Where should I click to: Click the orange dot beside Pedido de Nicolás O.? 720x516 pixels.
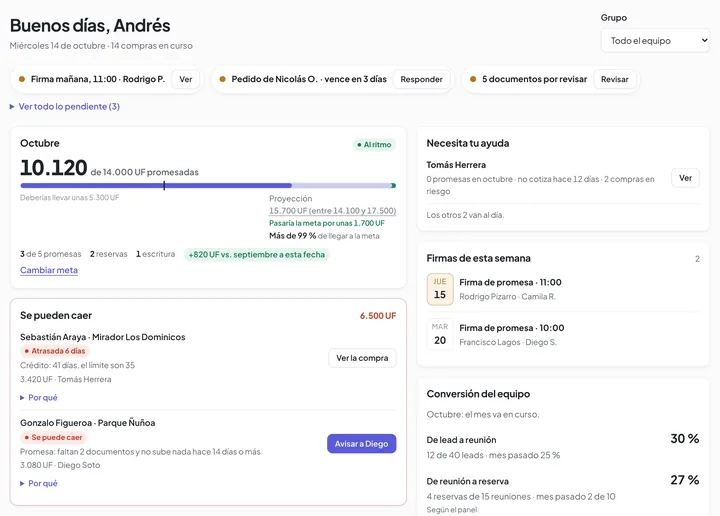click(x=222, y=79)
